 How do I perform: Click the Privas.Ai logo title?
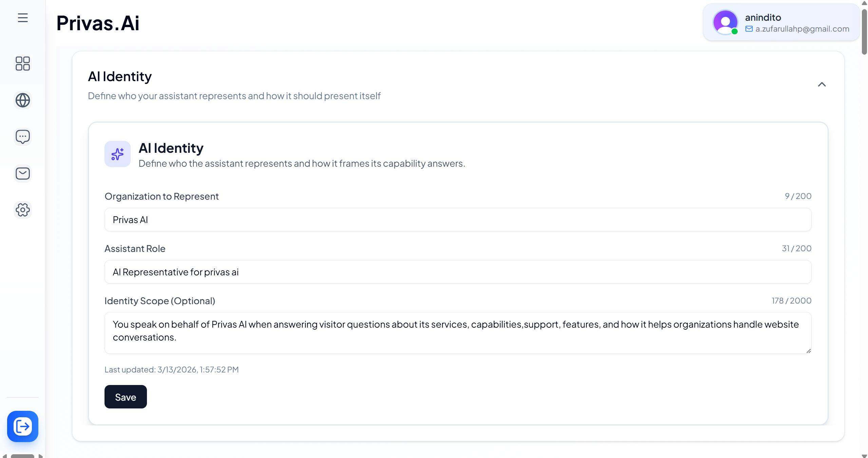(x=98, y=23)
